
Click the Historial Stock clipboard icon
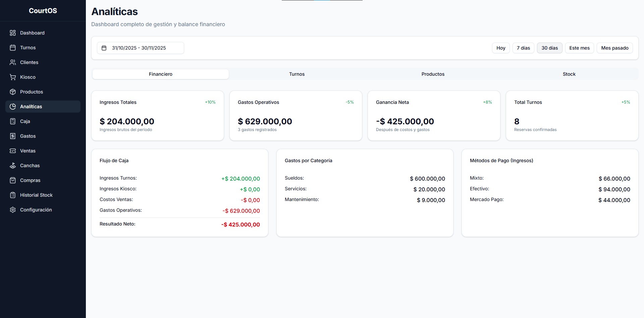[x=13, y=195]
